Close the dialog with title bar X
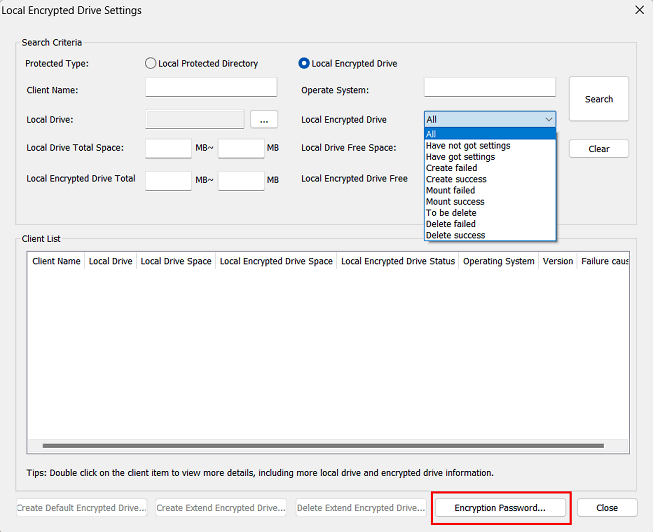The image size is (653, 532). coord(639,10)
